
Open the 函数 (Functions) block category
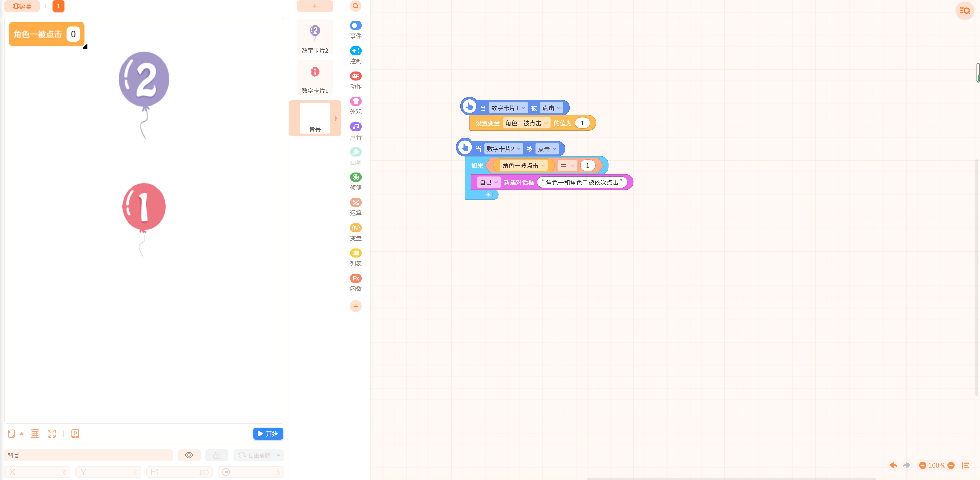coord(355,283)
